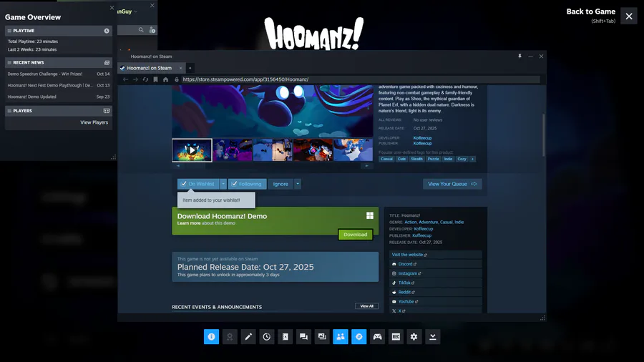Open the Discussions chat bubbles icon

point(303,336)
